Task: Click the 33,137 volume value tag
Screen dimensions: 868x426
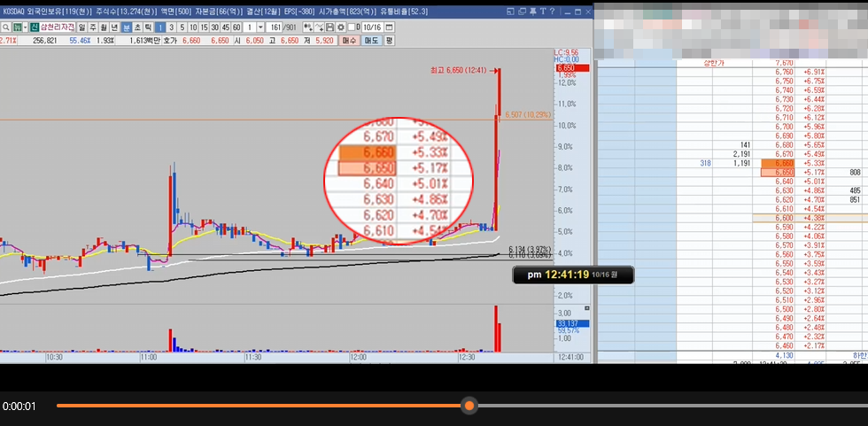Action: tap(572, 323)
